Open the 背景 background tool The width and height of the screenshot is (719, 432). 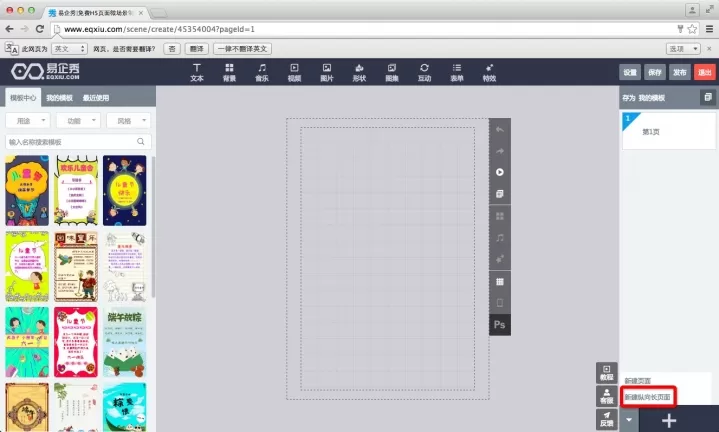tap(229, 73)
